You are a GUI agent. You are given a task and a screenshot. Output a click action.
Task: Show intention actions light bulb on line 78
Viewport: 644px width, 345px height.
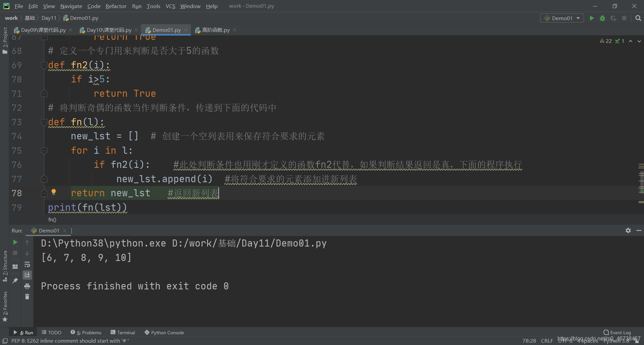54,192
